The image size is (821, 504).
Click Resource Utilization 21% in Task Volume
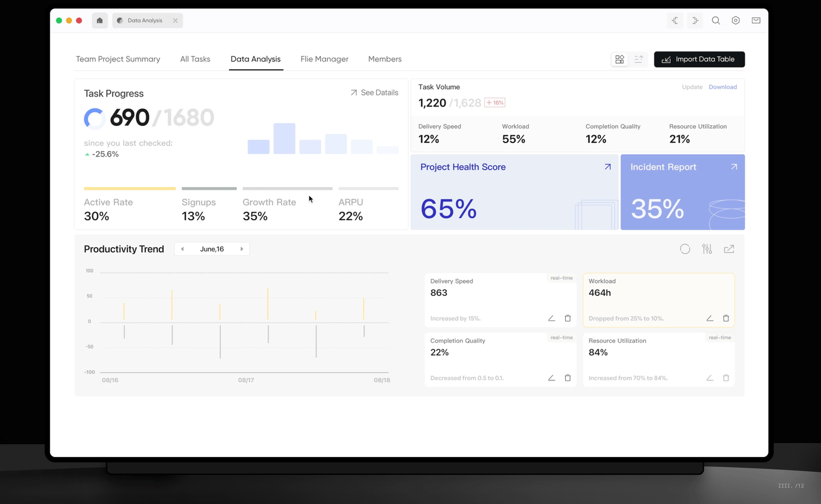[x=680, y=139]
